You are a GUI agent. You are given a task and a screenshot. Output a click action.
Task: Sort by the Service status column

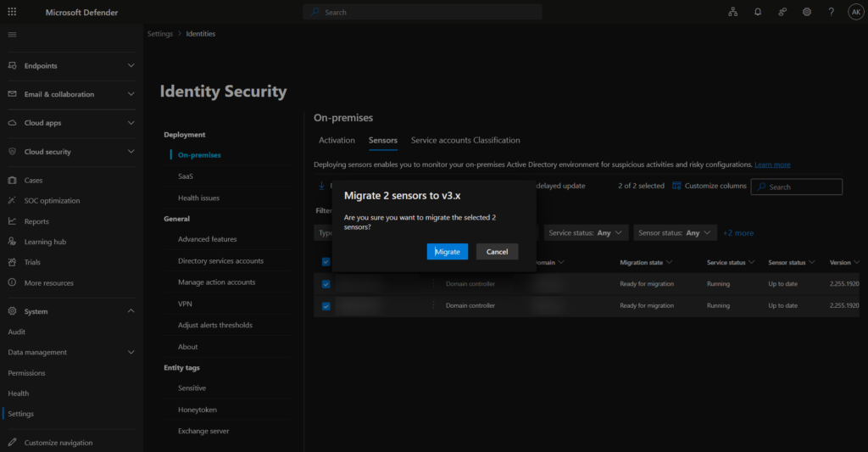(730, 263)
